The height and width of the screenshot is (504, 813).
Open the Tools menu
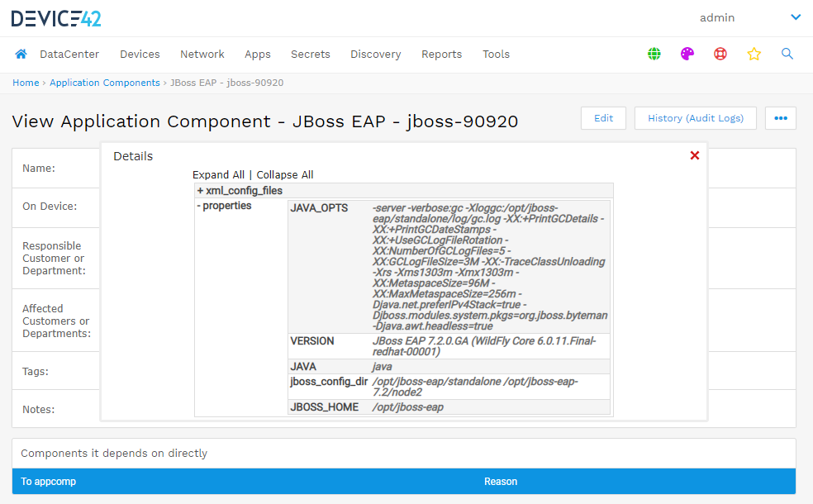point(497,54)
